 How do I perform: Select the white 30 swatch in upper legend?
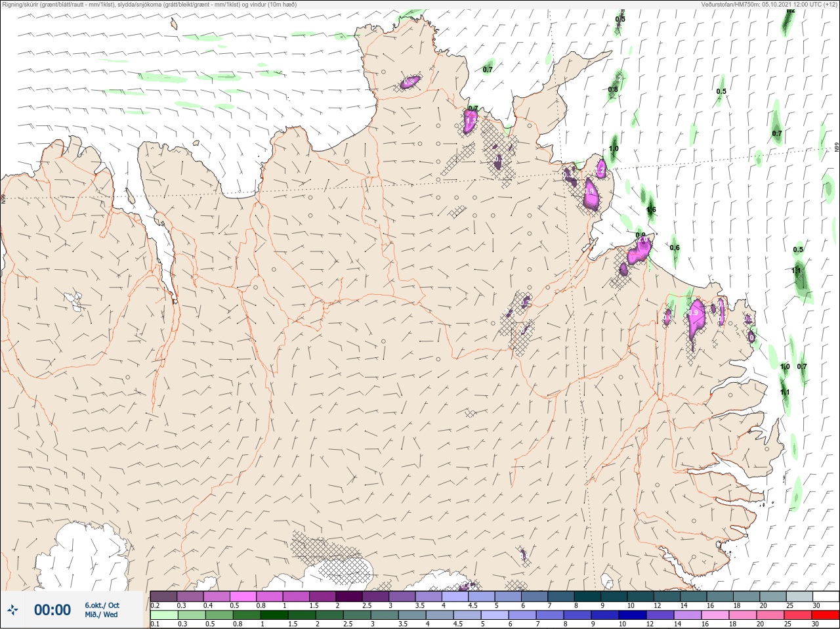pyautogui.click(x=826, y=596)
